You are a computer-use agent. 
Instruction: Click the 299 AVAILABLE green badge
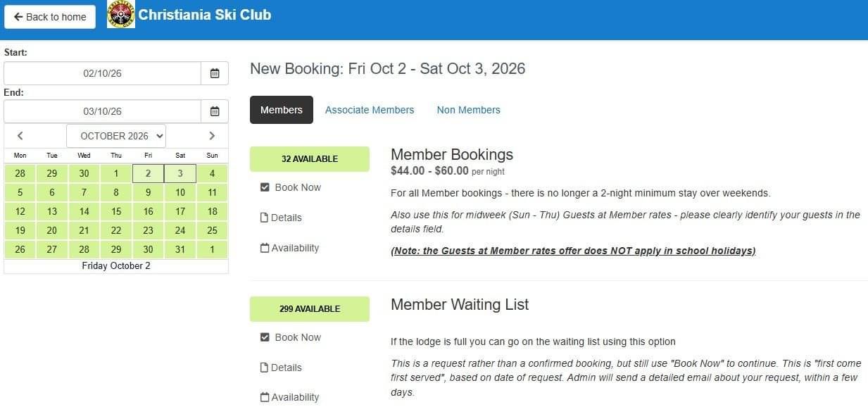(310, 309)
